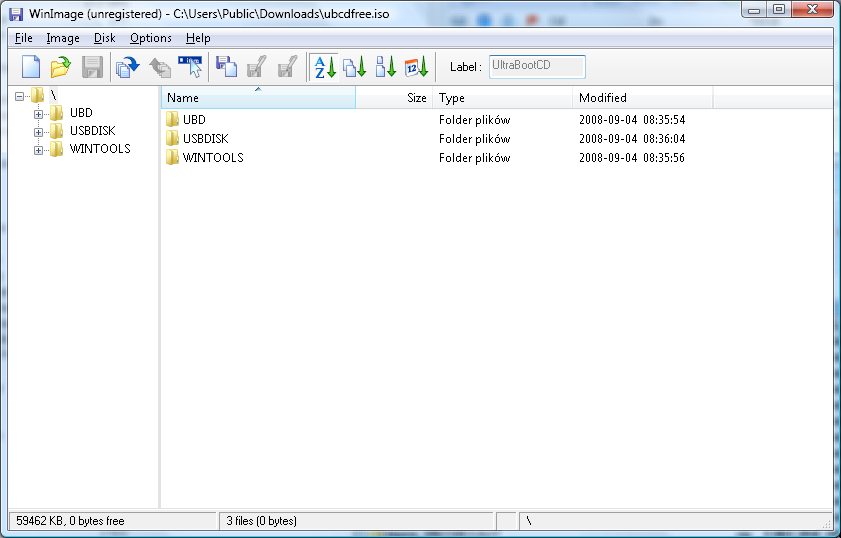Toggle sort by name A-Z button
841x538 pixels.
(x=324, y=67)
